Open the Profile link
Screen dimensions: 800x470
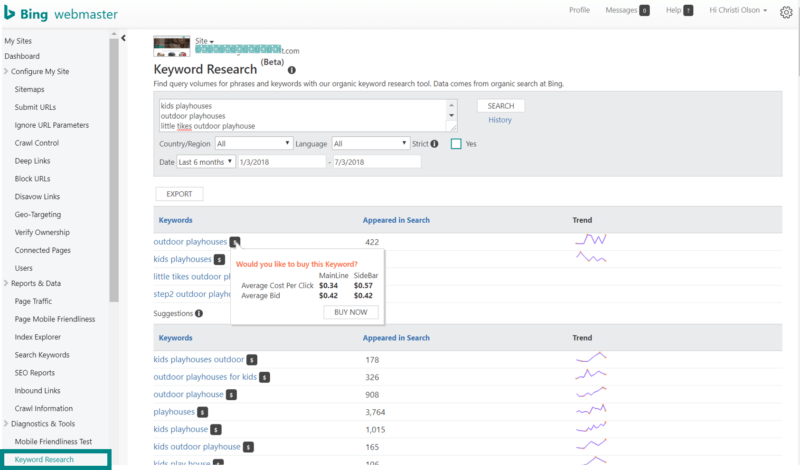(579, 10)
